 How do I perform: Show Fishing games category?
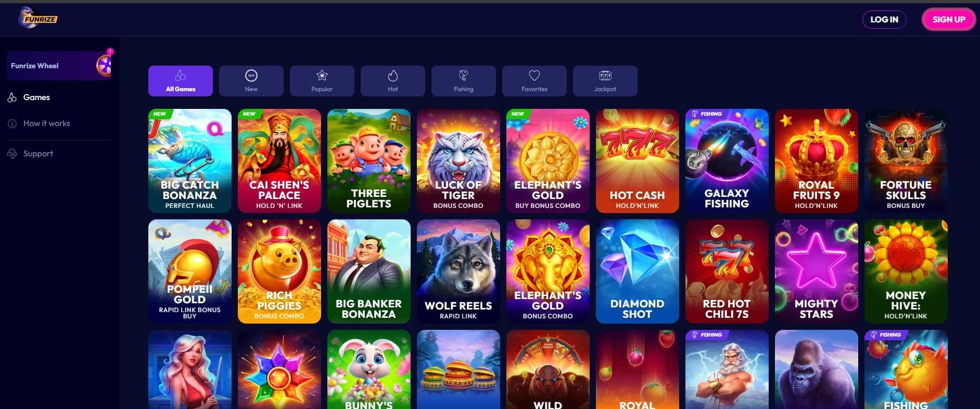coord(464,81)
